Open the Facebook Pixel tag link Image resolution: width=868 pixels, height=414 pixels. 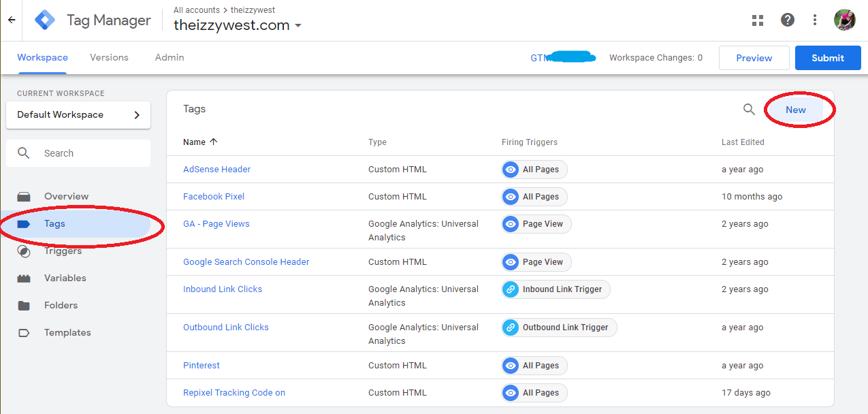coord(214,196)
